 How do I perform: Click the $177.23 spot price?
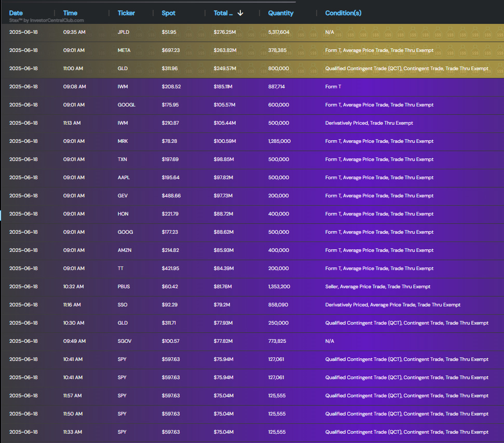[170, 232]
